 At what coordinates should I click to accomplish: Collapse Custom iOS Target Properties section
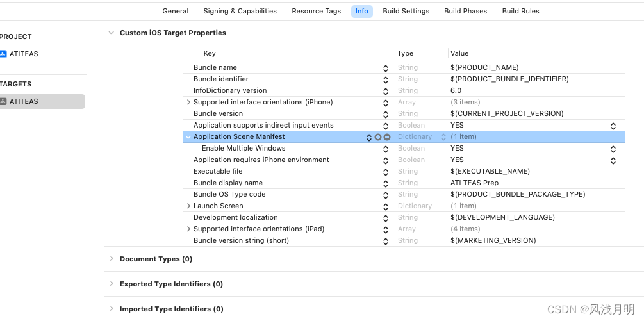111,33
